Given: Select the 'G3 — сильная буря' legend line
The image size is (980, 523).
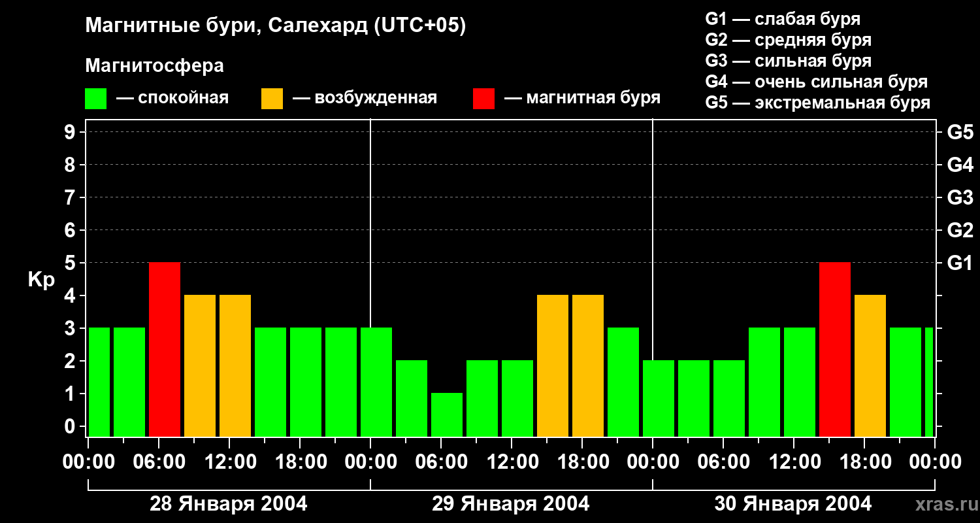Looking at the screenshot, I should coord(788,61).
